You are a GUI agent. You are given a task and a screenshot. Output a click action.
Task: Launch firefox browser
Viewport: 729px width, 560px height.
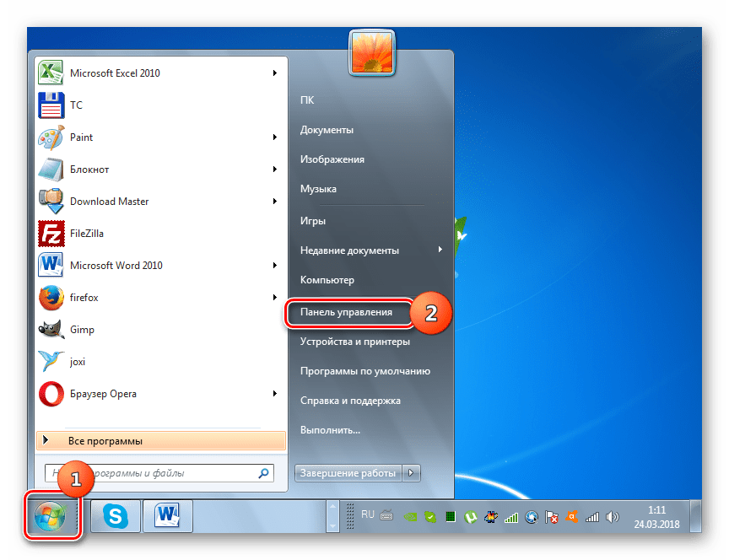pyautogui.click(x=161, y=298)
